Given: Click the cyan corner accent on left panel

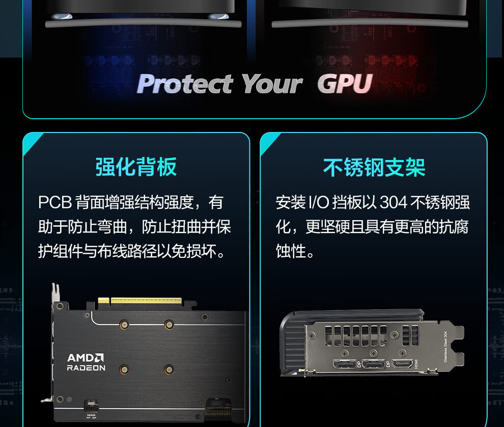Looking at the screenshot, I should coord(33,144).
